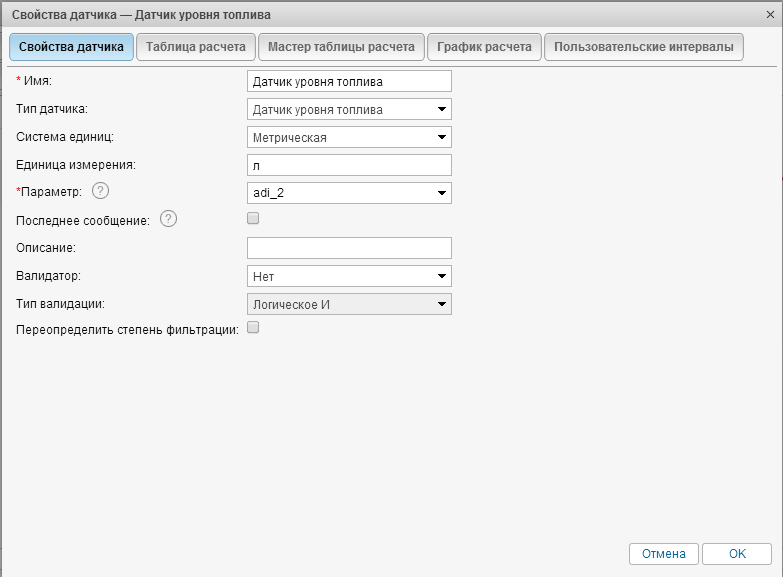Open Пользовательские интервалы tab
783x577 pixels.
644,47
